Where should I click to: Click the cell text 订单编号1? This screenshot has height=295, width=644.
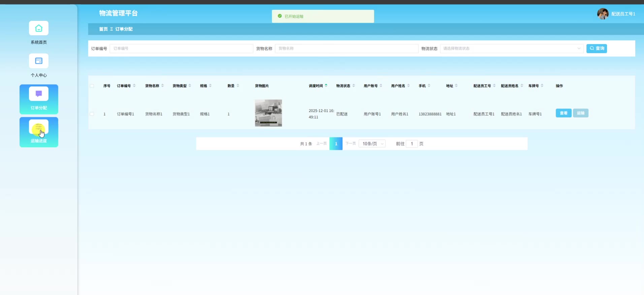coord(126,114)
